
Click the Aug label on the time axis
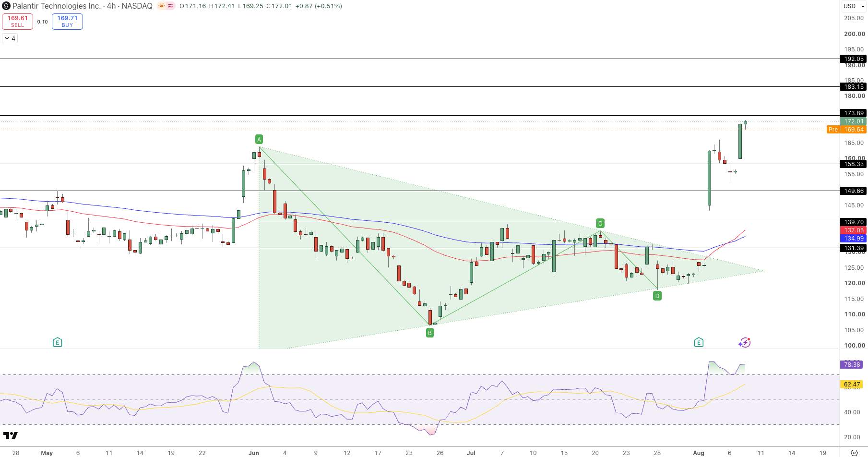point(699,453)
